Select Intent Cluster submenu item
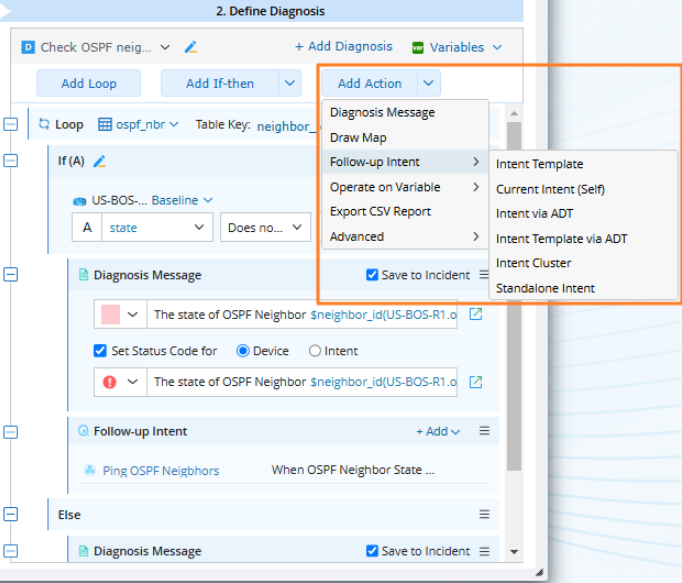The width and height of the screenshot is (682, 583). [533, 263]
